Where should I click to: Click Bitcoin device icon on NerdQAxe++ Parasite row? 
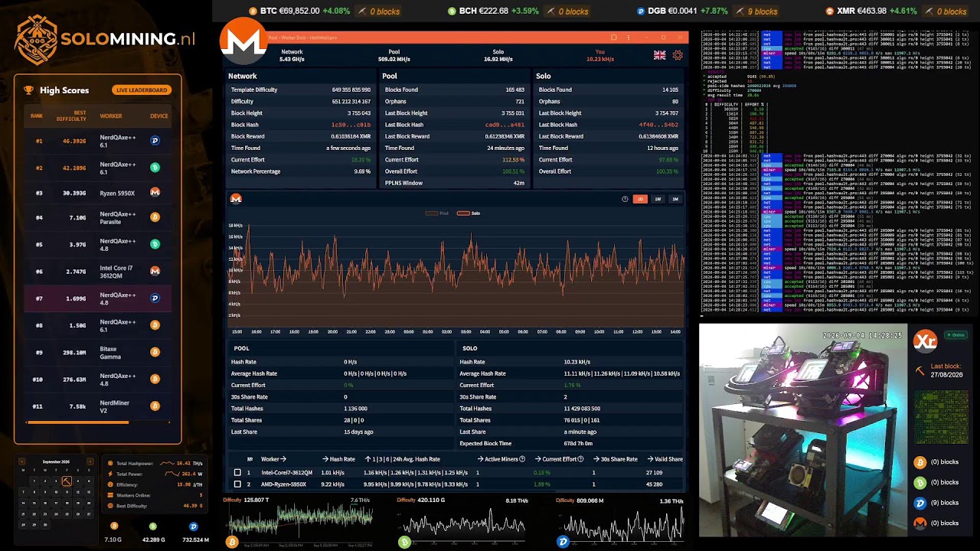[155, 218]
